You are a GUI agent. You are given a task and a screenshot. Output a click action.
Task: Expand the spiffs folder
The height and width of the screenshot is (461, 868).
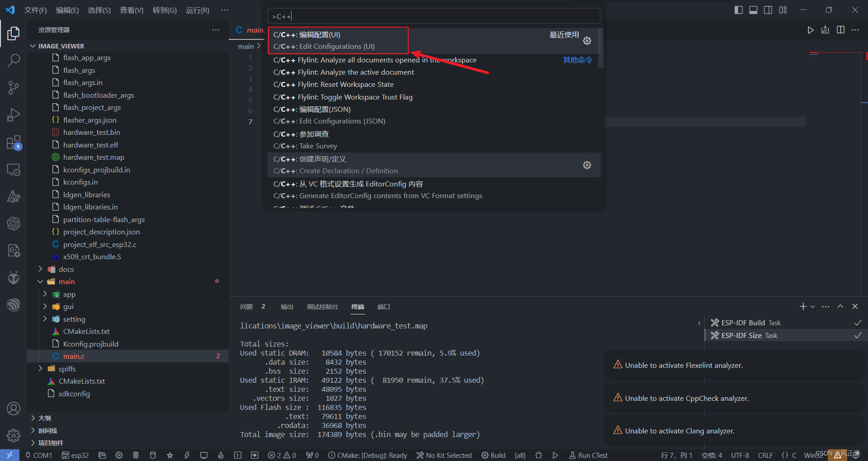tap(40, 369)
